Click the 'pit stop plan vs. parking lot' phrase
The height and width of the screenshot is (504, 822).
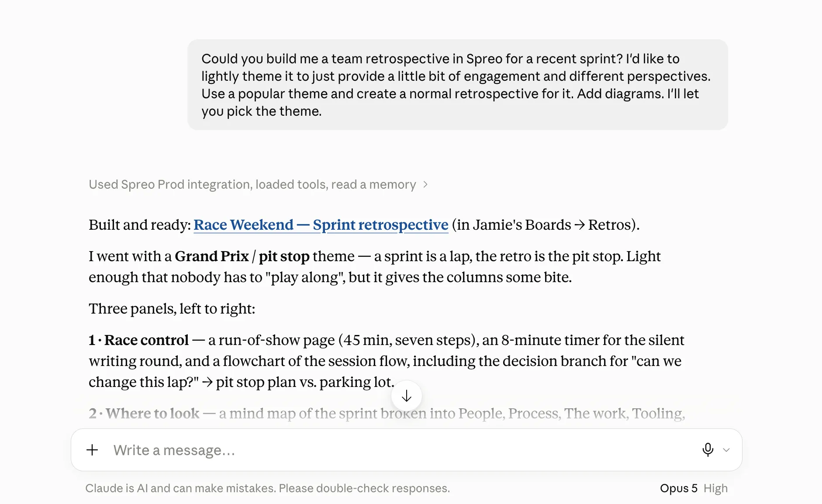pos(305,382)
